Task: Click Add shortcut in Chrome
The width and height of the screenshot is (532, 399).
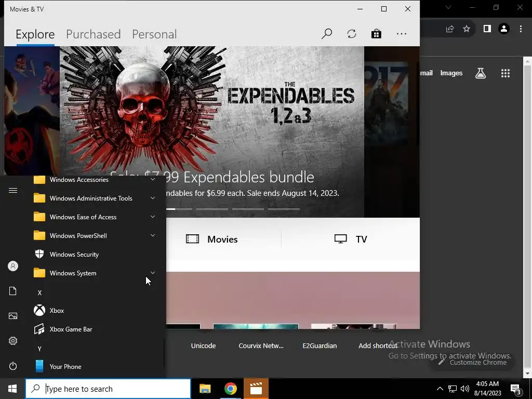Action: (x=378, y=345)
